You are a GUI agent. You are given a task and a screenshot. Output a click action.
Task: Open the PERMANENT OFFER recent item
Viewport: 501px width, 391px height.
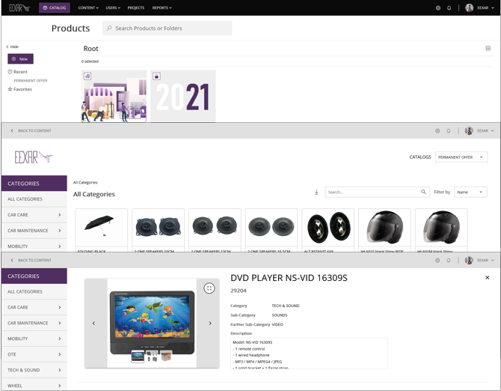[x=30, y=81]
